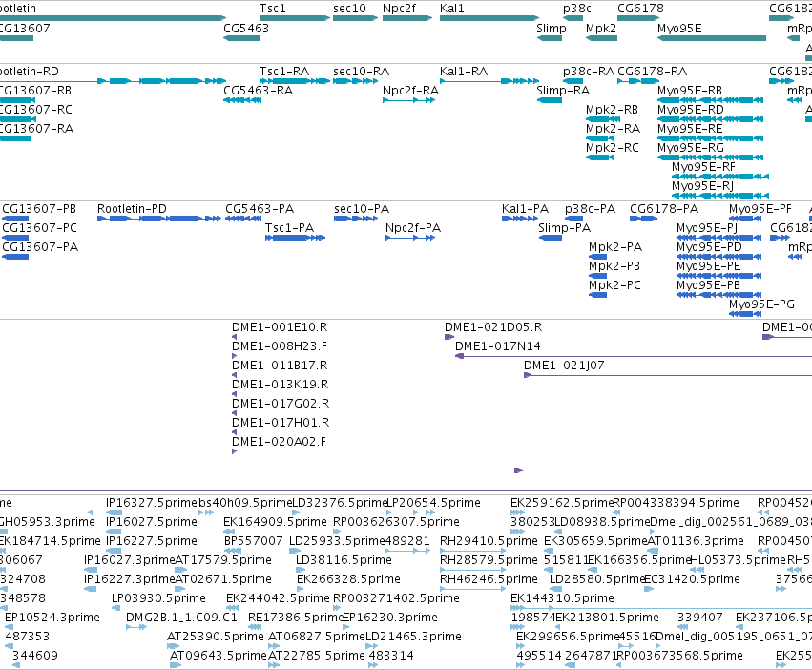Click the CG5463-PA protein feature
Image resolution: width=812 pixels, height=670 pixels.
coord(243,219)
